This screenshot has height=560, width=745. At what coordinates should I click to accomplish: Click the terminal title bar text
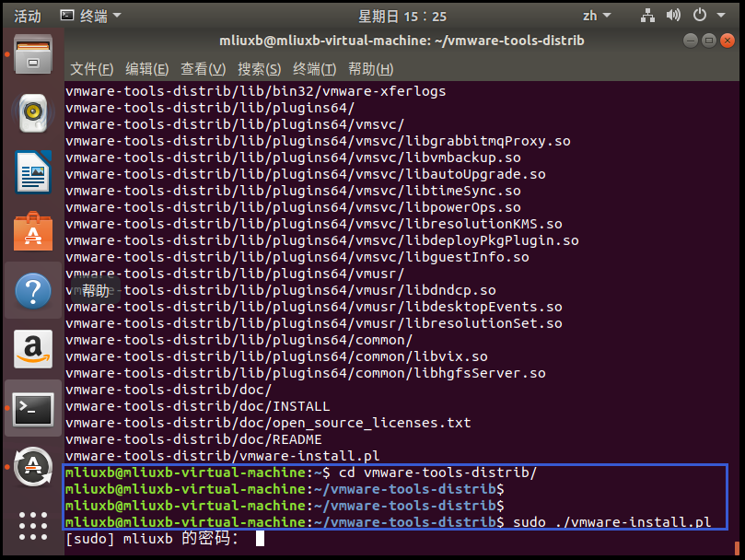tap(402, 41)
